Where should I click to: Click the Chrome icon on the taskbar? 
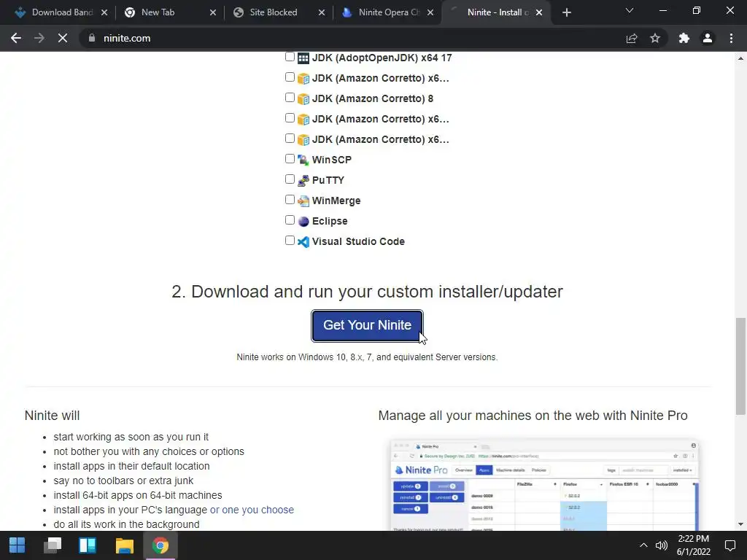click(x=160, y=545)
